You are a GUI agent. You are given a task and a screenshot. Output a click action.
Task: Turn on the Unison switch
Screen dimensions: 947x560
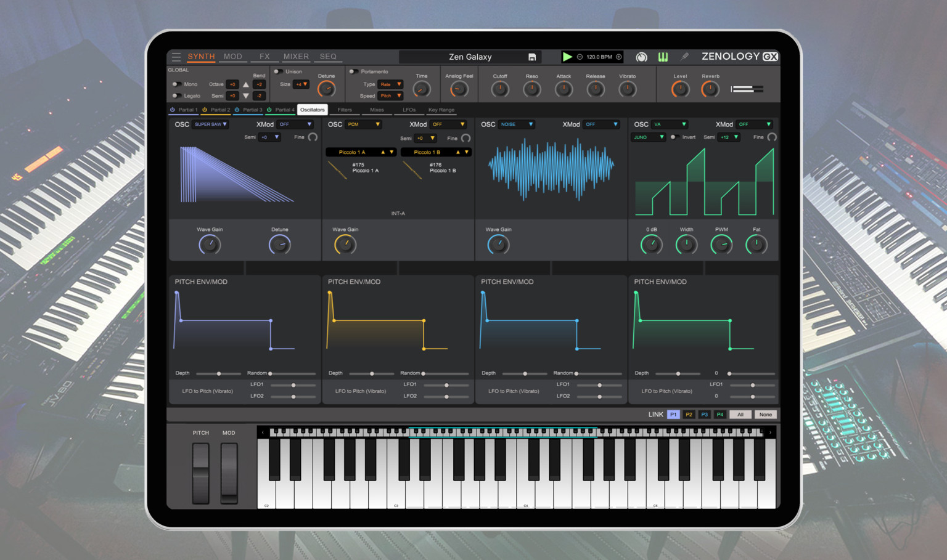click(278, 71)
